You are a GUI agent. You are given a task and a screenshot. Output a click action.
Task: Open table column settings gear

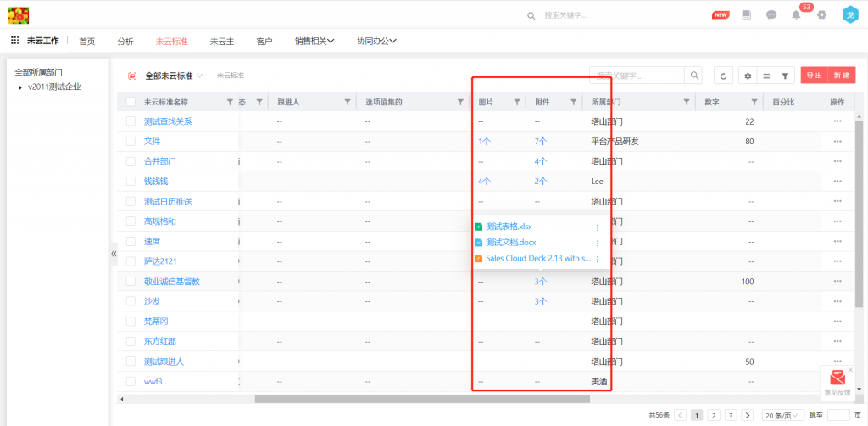click(x=748, y=76)
